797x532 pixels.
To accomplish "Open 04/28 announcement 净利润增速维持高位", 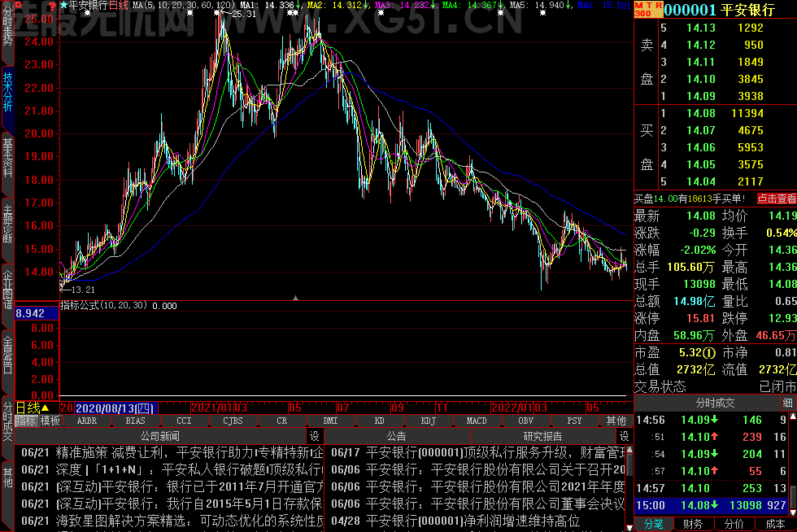I will [x=455, y=521].
